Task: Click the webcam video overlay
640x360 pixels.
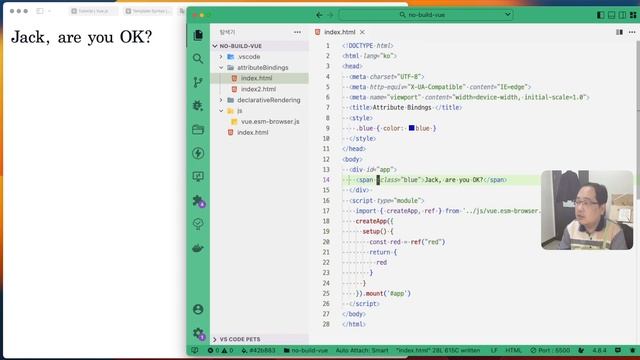Action: 587,210
